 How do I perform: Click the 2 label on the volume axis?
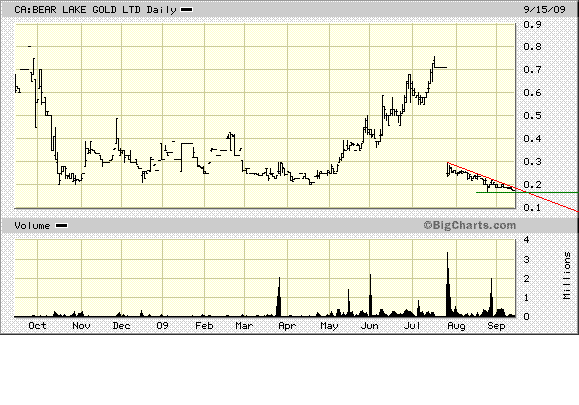[527, 278]
